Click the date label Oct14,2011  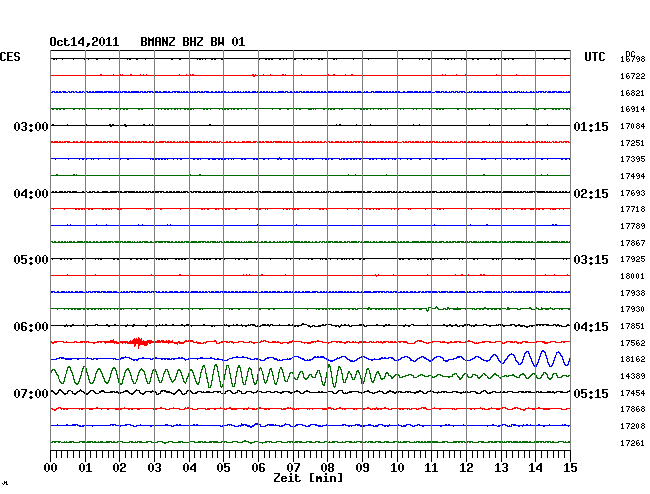click(x=84, y=42)
